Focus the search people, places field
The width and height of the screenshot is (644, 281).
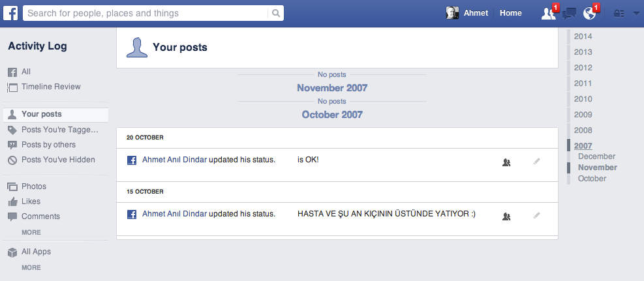pos(146,13)
